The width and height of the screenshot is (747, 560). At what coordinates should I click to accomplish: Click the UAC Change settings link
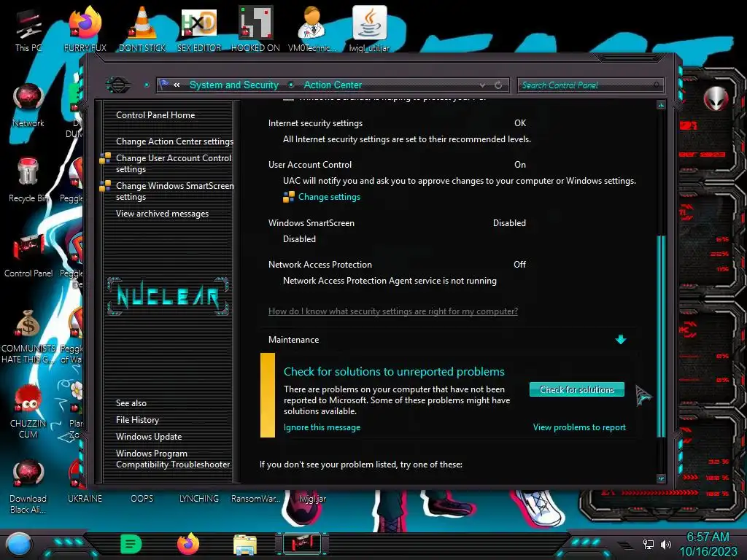tap(329, 197)
